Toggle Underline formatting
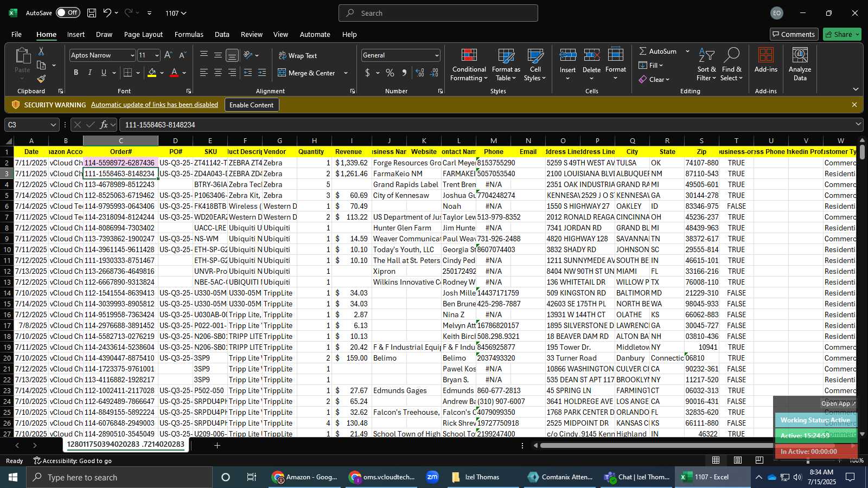Viewport: 868px width, 488px height. pos(104,73)
